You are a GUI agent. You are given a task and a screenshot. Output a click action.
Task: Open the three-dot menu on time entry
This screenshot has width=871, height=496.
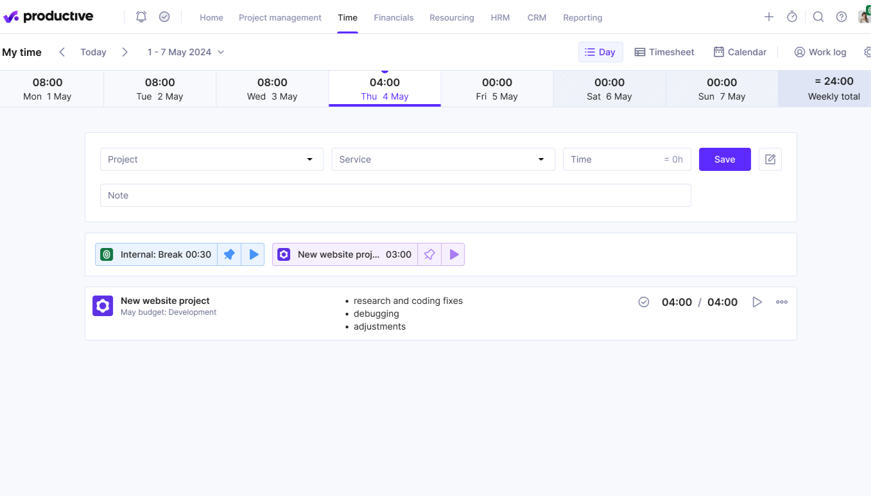click(782, 302)
